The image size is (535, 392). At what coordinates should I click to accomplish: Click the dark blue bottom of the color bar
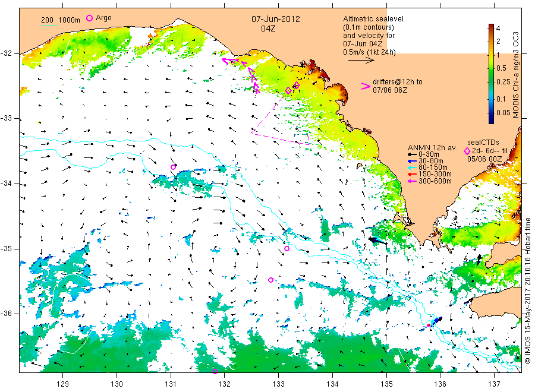coord(492,121)
